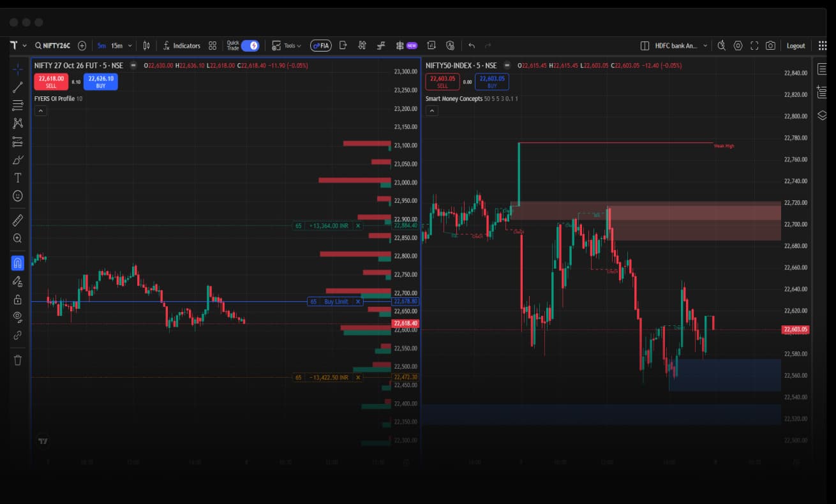Click the zoom in magnifier tool
The height and width of the screenshot is (504, 836).
18,238
